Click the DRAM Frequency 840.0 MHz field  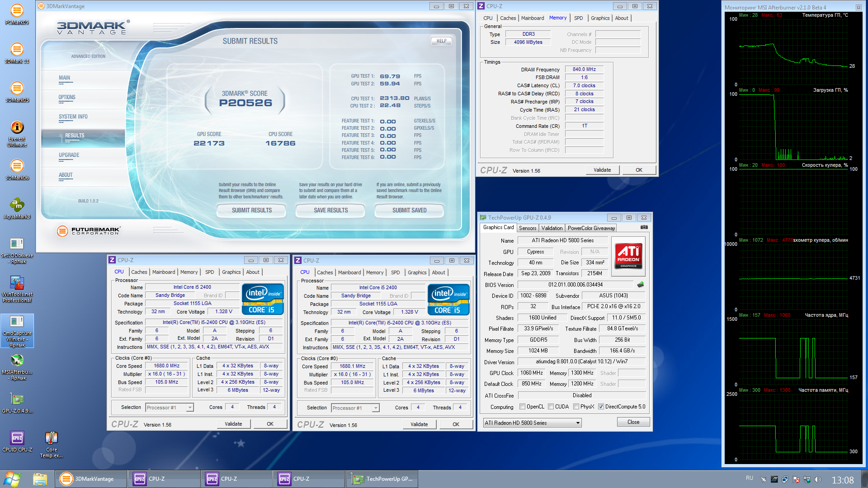point(584,70)
